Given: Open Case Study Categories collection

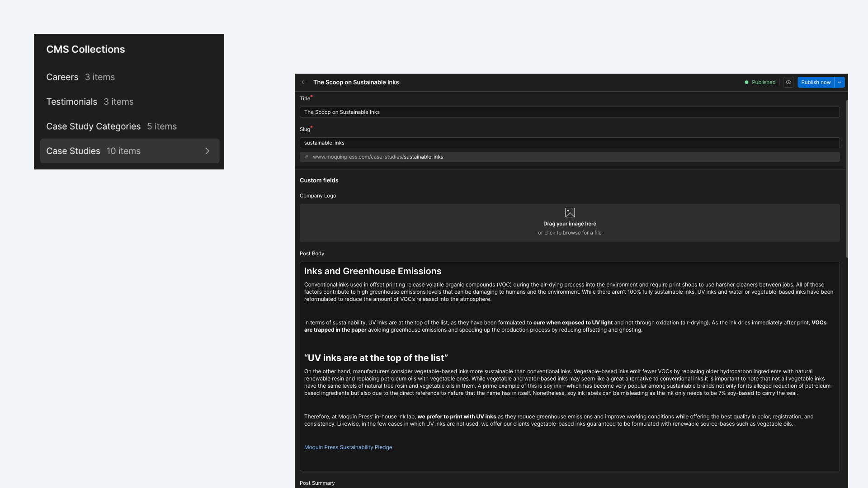Looking at the screenshot, I should (94, 127).
